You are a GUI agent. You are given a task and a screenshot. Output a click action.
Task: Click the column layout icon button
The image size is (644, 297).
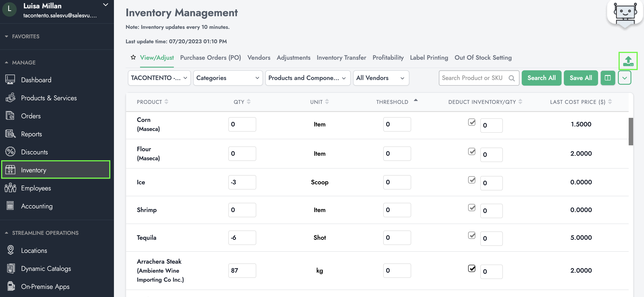point(608,78)
